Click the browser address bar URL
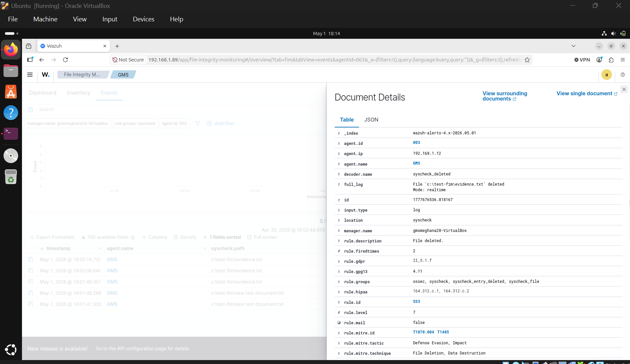The image size is (630, 364). pyautogui.click(x=334, y=60)
